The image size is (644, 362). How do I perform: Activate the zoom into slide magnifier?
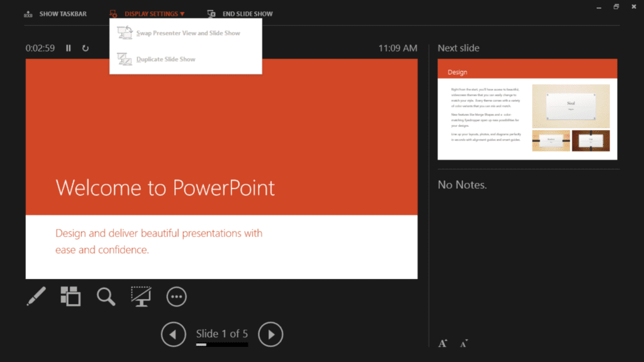pyautogui.click(x=106, y=297)
